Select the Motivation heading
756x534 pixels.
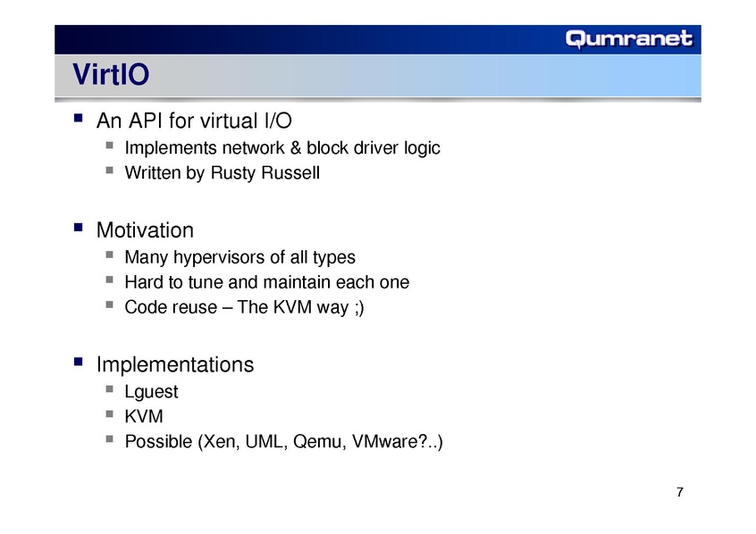pos(145,230)
